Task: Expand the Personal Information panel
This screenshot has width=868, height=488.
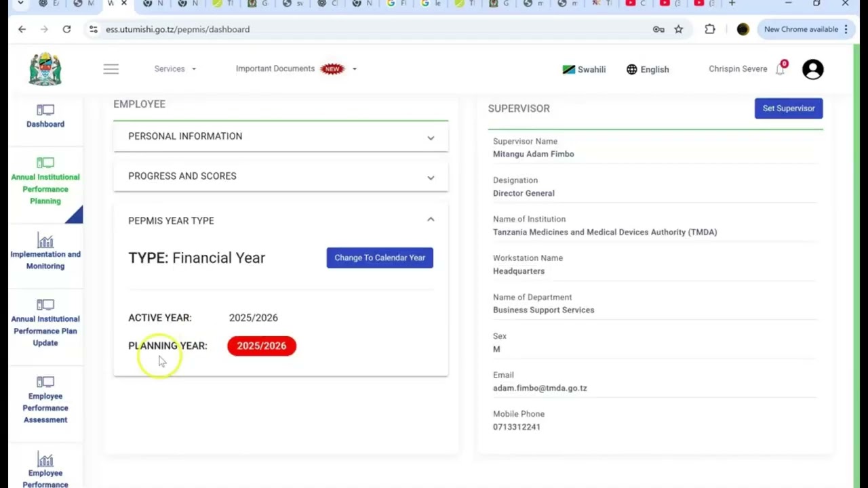Action: pos(281,136)
